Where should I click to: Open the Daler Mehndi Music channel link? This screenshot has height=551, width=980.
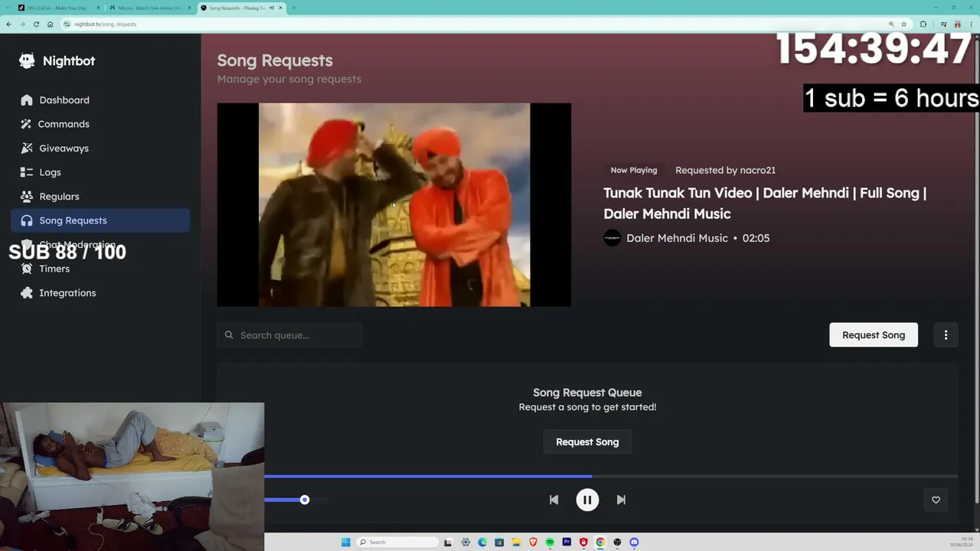(x=677, y=238)
